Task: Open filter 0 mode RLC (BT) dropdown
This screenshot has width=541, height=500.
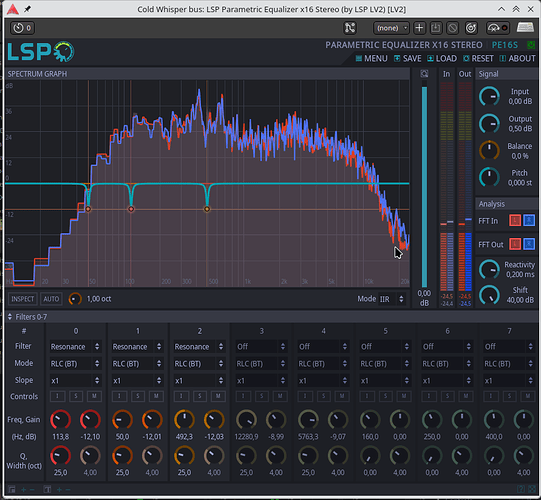Action: [75, 363]
